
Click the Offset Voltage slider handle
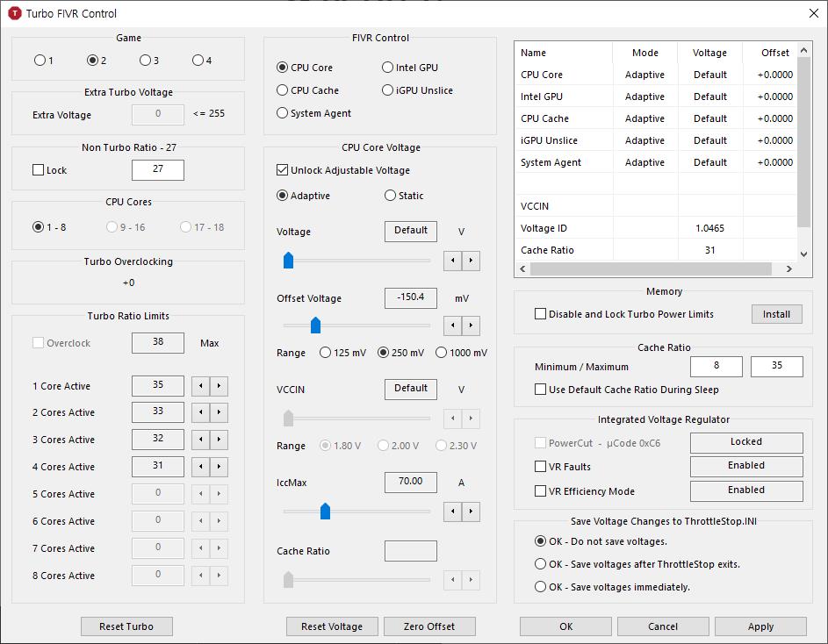[x=316, y=326]
